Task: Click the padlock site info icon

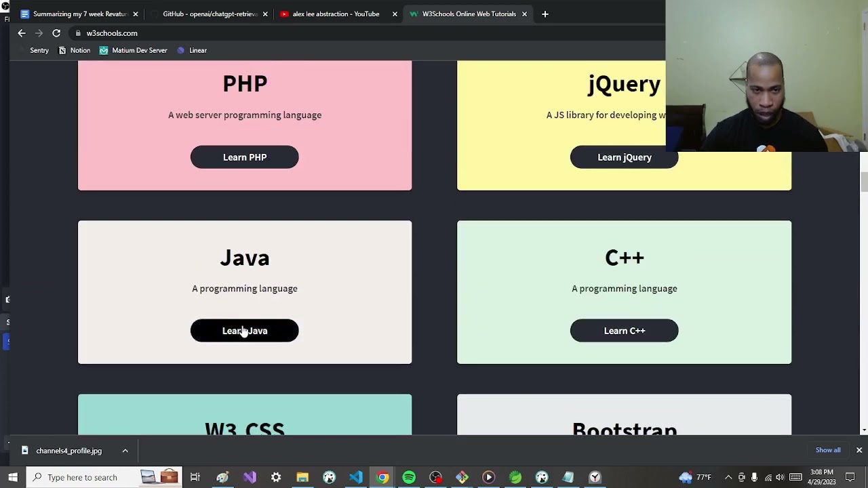Action: pos(79,33)
